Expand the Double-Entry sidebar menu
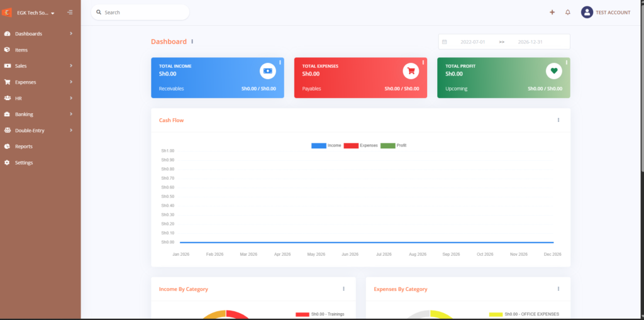Screen dimensions: 644x320 pyautogui.click(x=38, y=130)
